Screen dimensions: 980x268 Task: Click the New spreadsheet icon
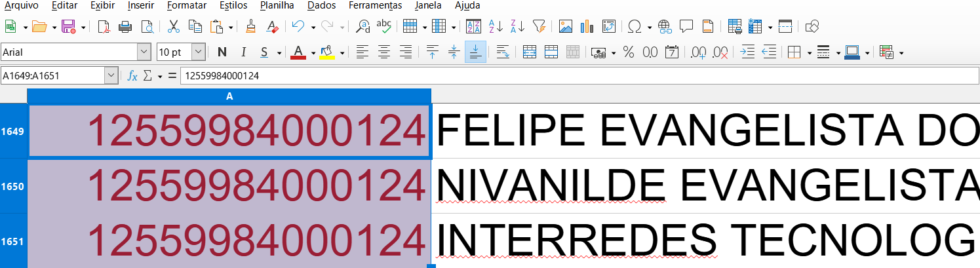(x=10, y=27)
